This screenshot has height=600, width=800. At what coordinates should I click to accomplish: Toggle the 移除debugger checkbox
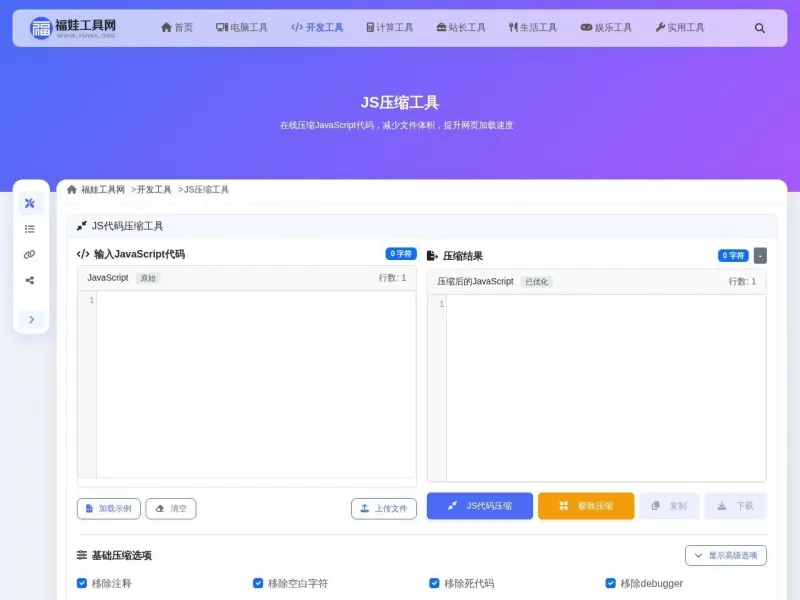610,583
